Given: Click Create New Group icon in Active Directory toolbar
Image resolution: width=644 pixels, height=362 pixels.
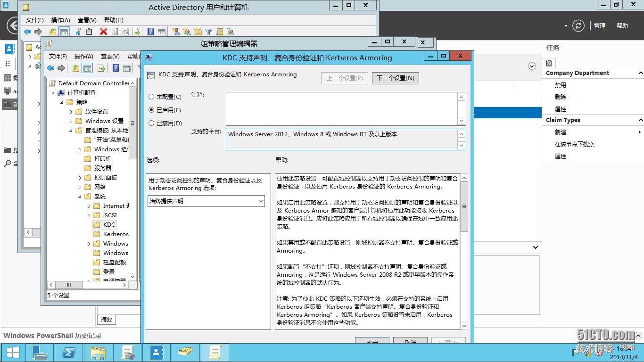Looking at the screenshot, I should point(187,32).
